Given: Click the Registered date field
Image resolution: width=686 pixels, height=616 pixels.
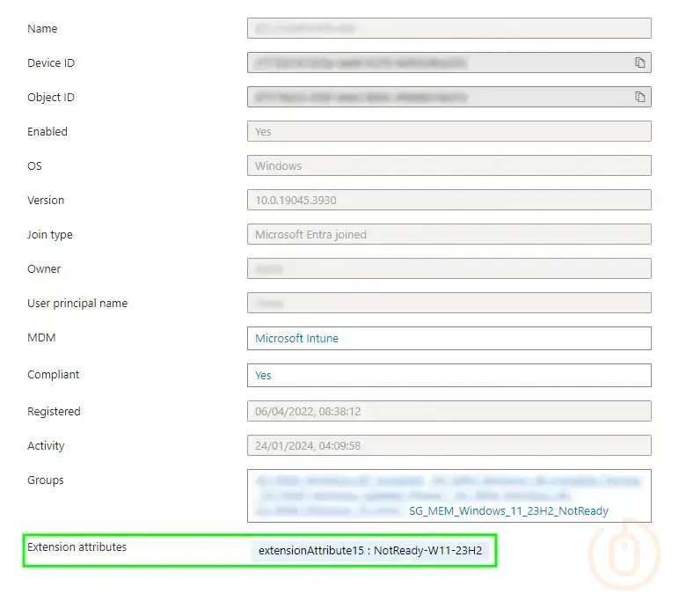Looking at the screenshot, I should pos(449,411).
